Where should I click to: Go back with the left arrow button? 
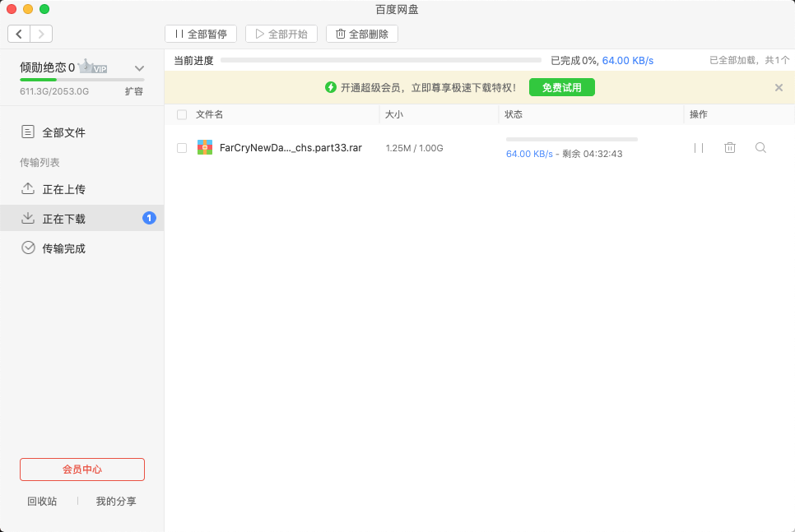(19, 34)
